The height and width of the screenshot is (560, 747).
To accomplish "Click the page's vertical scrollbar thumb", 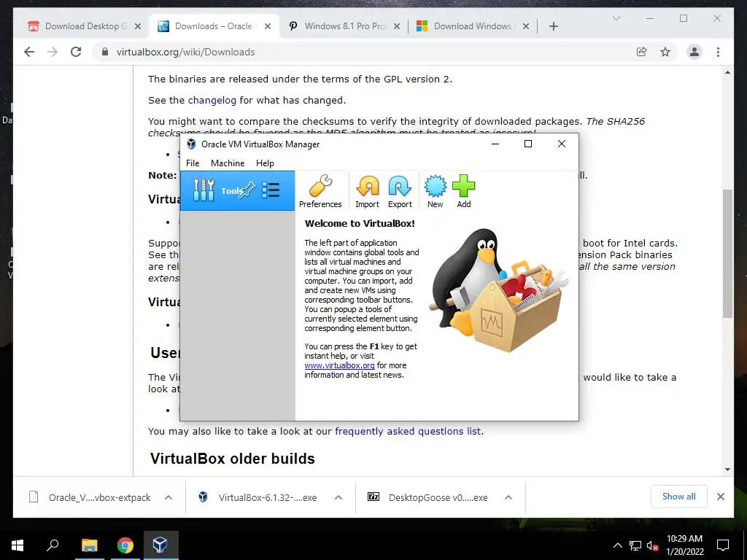I will click(x=727, y=253).
